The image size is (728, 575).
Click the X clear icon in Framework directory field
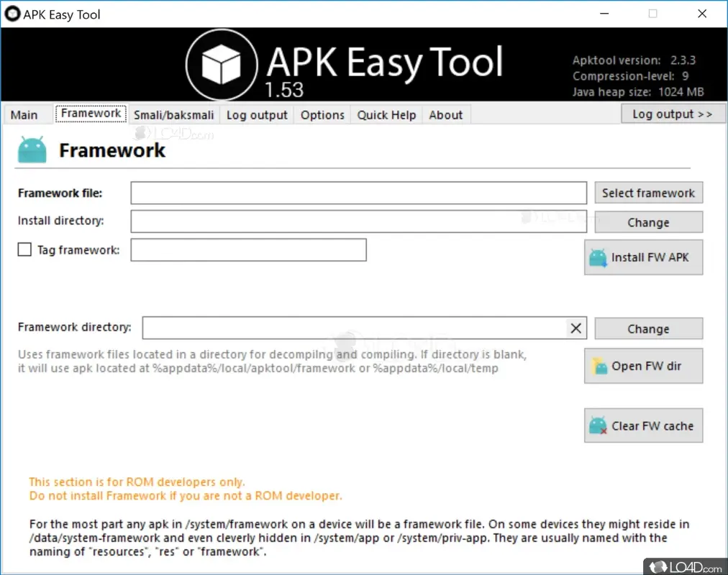click(x=575, y=328)
